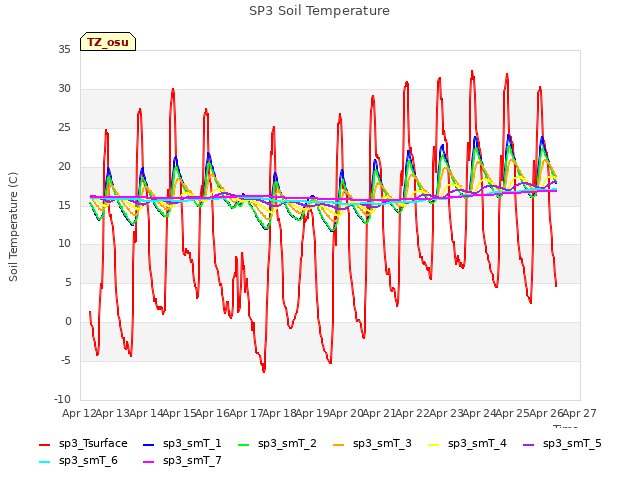Click the SP3 Soil Temperature chart title
The width and height of the screenshot is (640, 480).
pos(320,11)
